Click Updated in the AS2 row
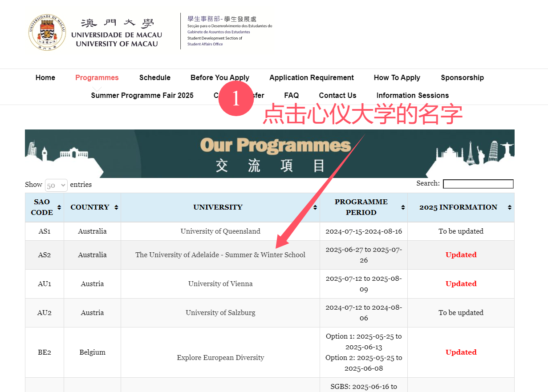The height and width of the screenshot is (392, 548). (461, 255)
